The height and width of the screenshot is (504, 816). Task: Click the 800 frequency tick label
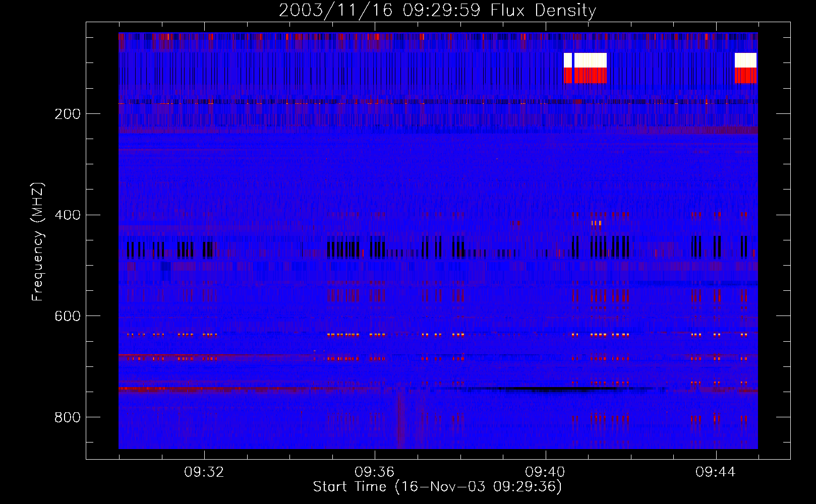click(68, 417)
